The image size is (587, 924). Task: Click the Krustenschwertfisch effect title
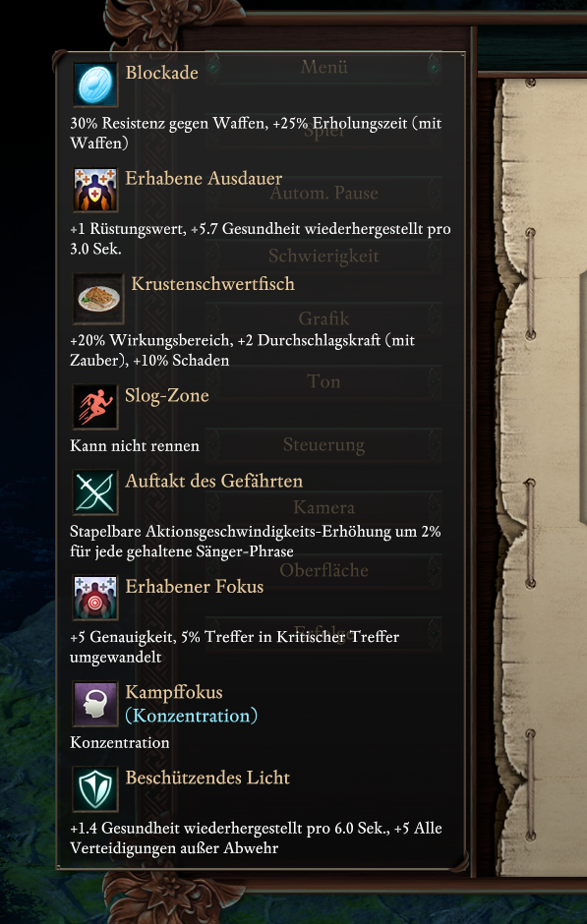(x=212, y=283)
